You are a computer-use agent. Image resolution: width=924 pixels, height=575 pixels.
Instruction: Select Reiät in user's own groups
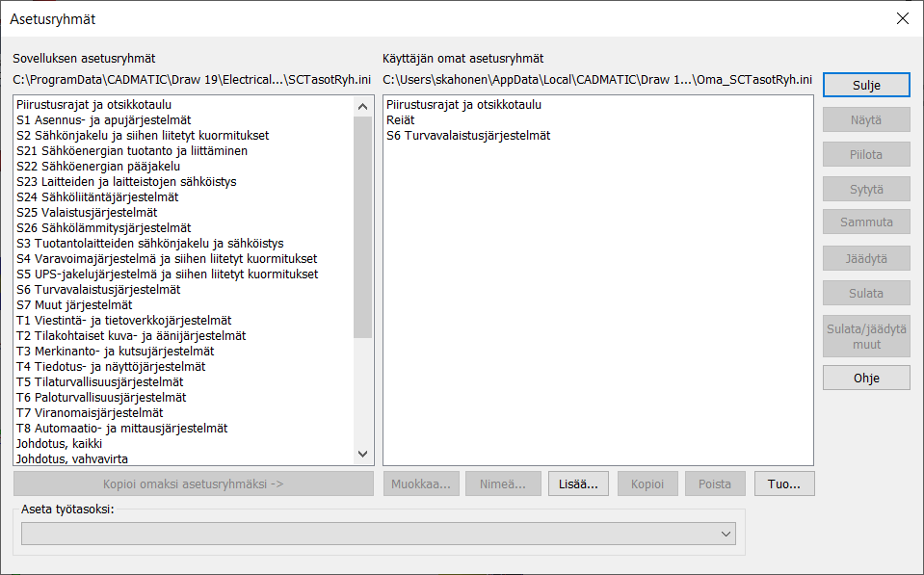[401, 120]
